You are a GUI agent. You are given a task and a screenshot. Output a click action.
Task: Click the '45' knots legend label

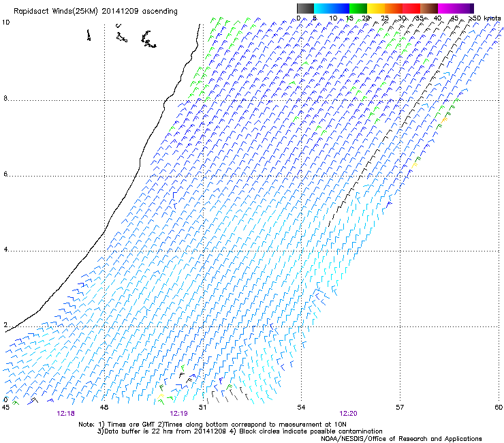[455, 18]
